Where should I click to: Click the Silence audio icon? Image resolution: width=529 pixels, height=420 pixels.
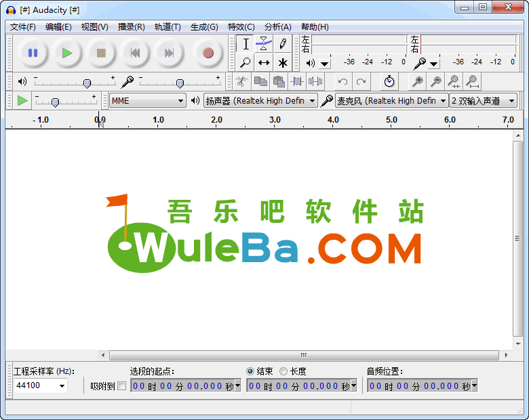click(315, 81)
